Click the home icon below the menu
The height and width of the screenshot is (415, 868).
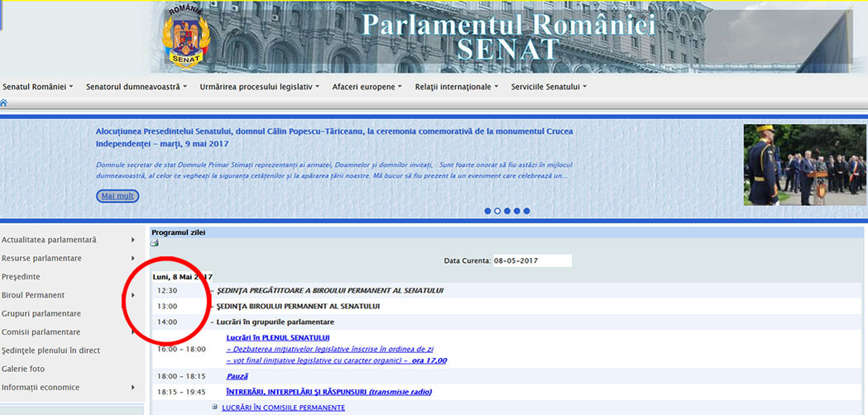[4, 103]
